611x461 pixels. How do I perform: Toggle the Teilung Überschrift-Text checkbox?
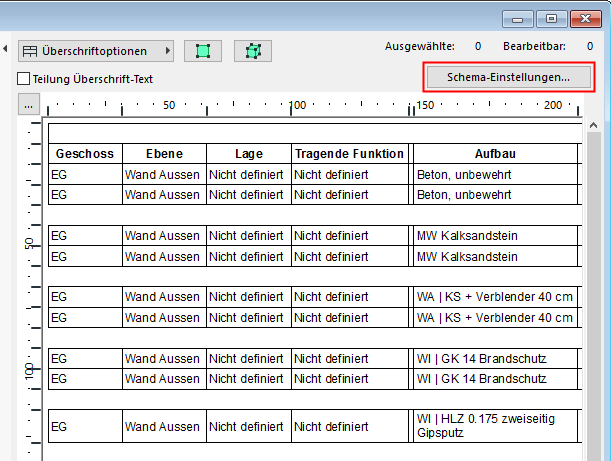[x=23, y=79]
